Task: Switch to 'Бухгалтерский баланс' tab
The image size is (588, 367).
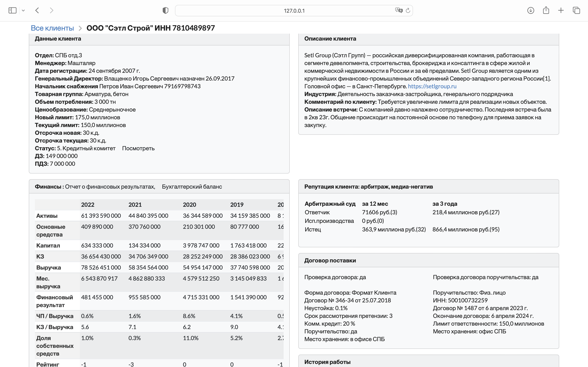Action: (x=192, y=187)
